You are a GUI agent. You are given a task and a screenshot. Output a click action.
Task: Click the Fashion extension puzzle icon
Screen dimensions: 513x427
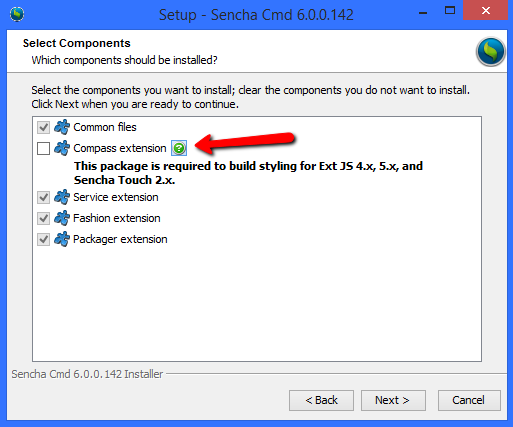(x=62, y=218)
